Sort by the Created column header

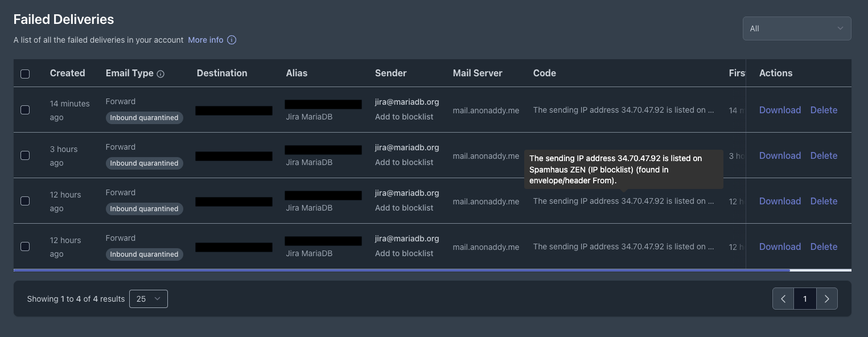[67, 73]
